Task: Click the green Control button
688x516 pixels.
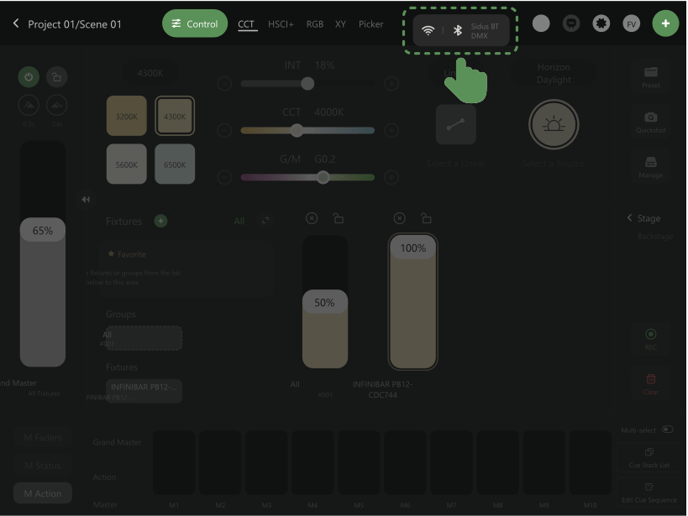Action: point(195,24)
